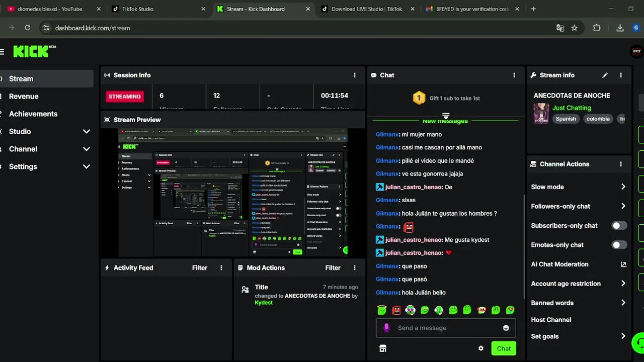644x362 pixels.
Task: Edit stream info with the pencil icon
Action: tap(605, 75)
